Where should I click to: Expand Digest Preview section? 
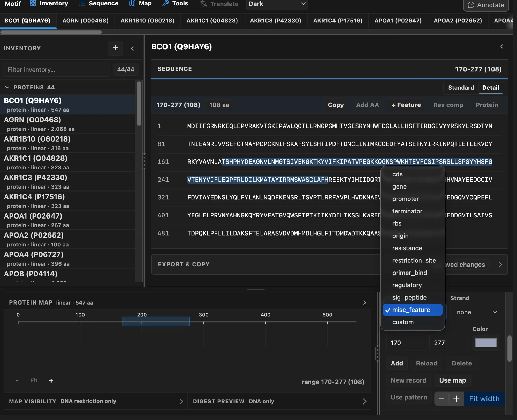(x=364, y=401)
